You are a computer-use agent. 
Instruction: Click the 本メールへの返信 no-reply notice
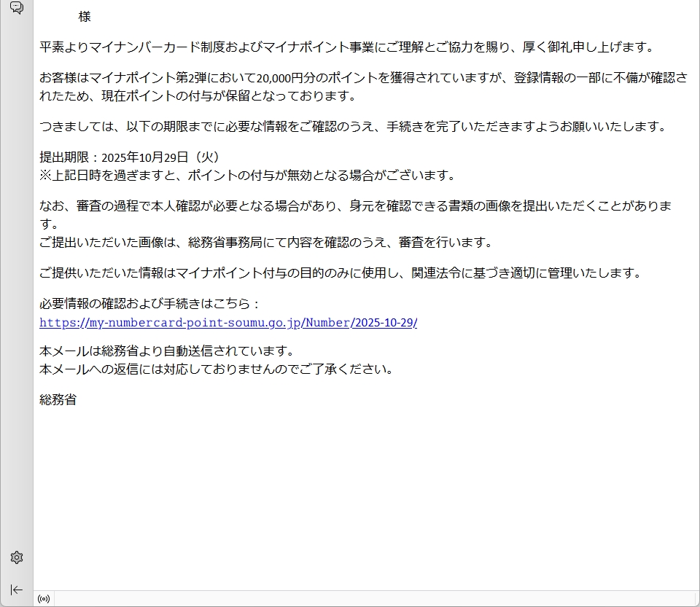(x=217, y=369)
